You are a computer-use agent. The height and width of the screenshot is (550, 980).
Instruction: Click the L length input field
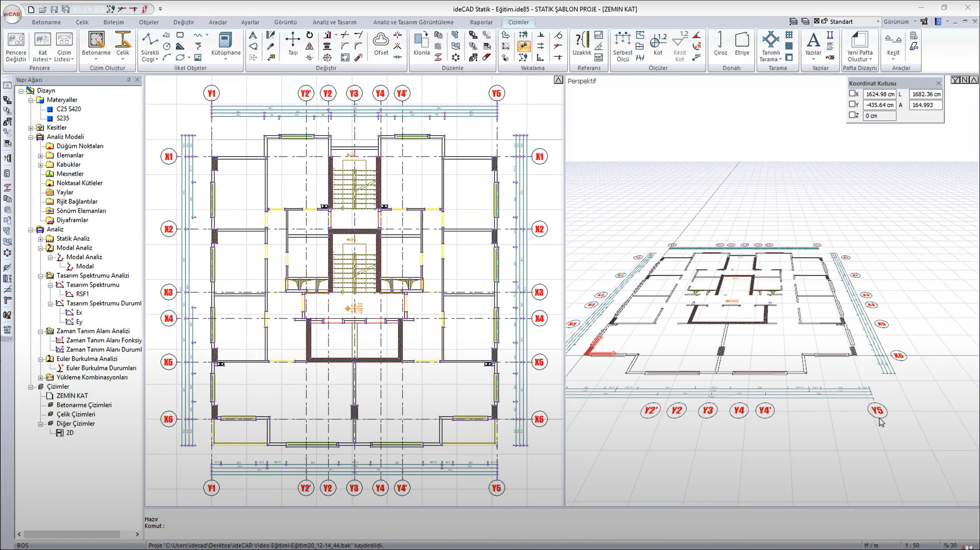pos(926,94)
